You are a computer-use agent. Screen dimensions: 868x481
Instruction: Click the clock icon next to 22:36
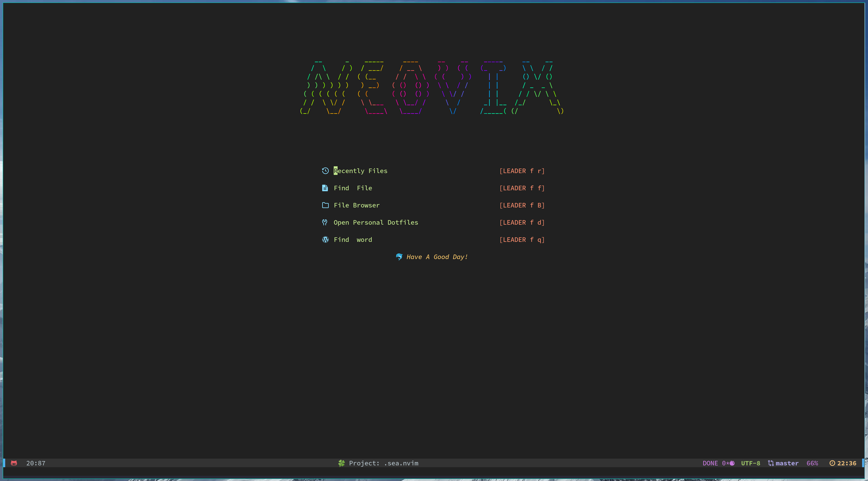click(x=832, y=463)
